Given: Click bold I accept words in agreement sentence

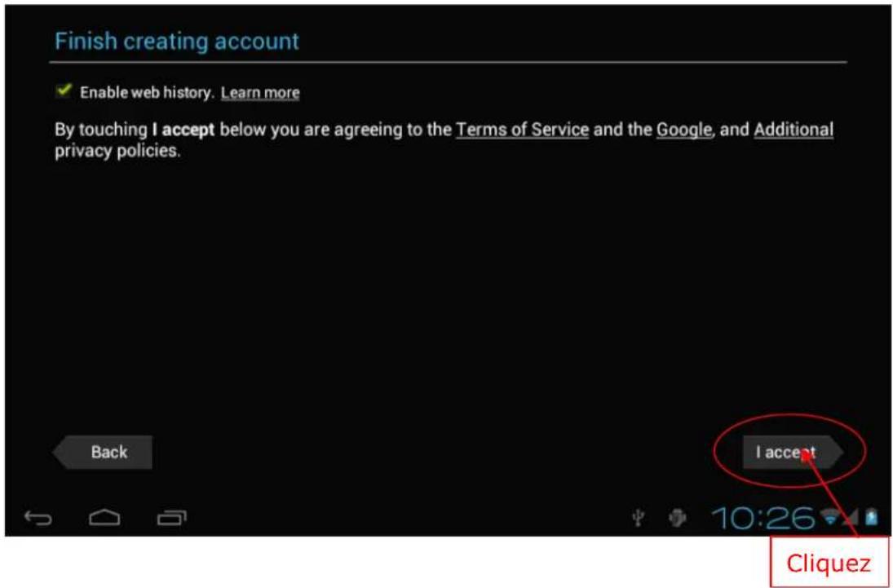Looking at the screenshot, I should [183, 130].
